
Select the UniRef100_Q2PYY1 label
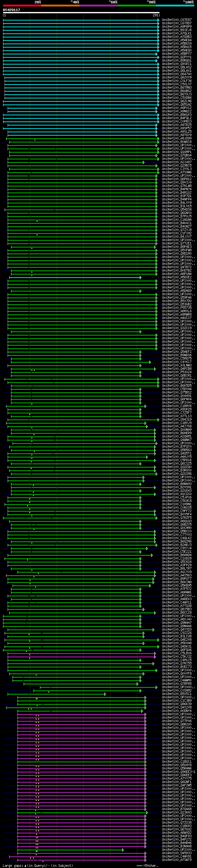click(176, 57)
